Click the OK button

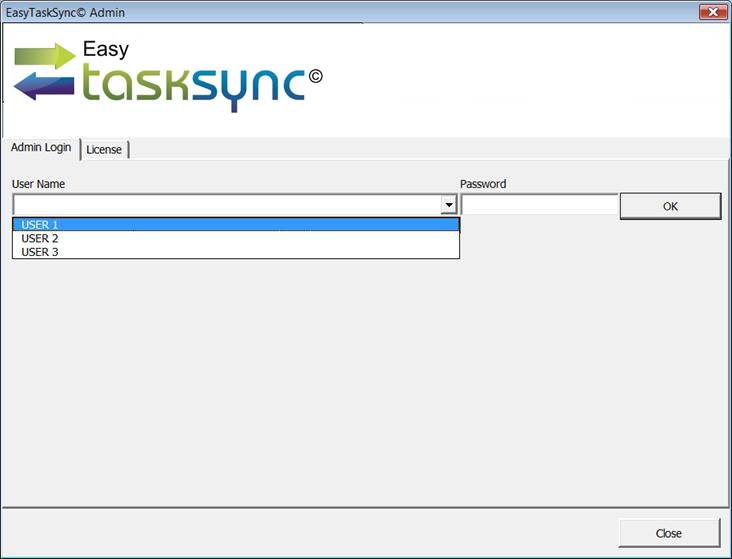[670, 206]
